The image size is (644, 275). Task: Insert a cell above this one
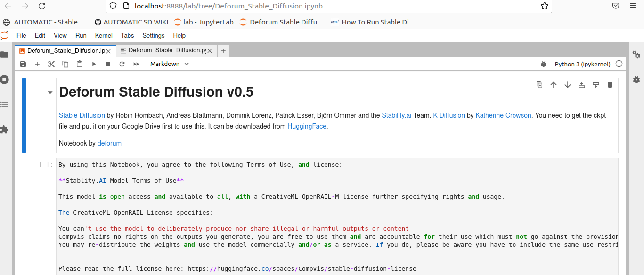[582, 85]
